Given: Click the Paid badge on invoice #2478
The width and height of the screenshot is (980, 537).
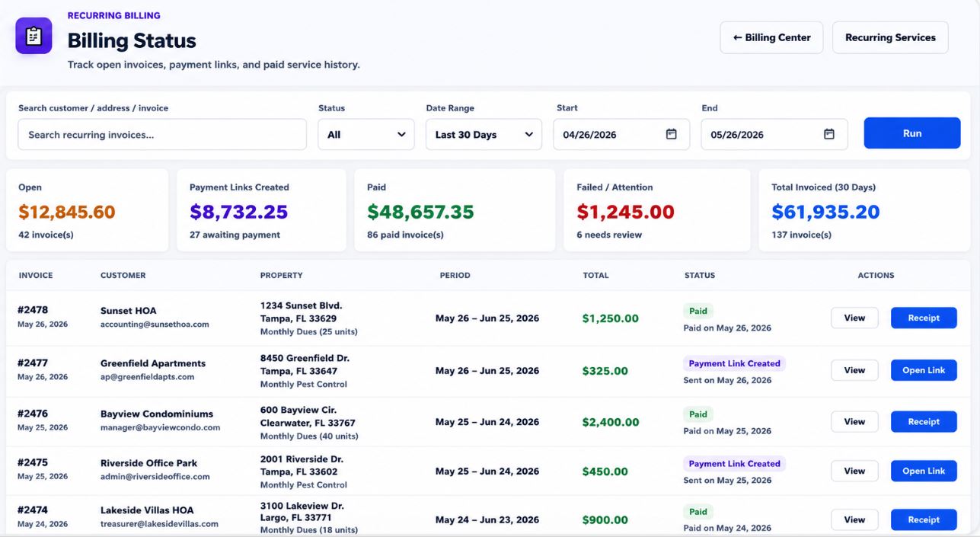Looking at the screenshot, I should click(698, 311).
